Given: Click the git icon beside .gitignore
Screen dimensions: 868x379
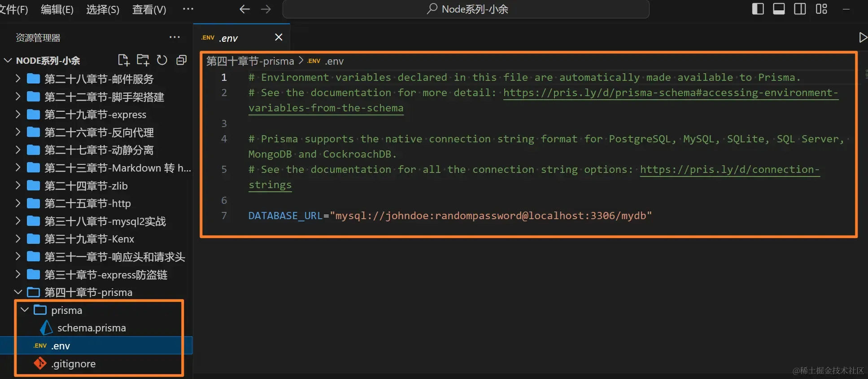Looking at the screenshot, I should (40, 363).
